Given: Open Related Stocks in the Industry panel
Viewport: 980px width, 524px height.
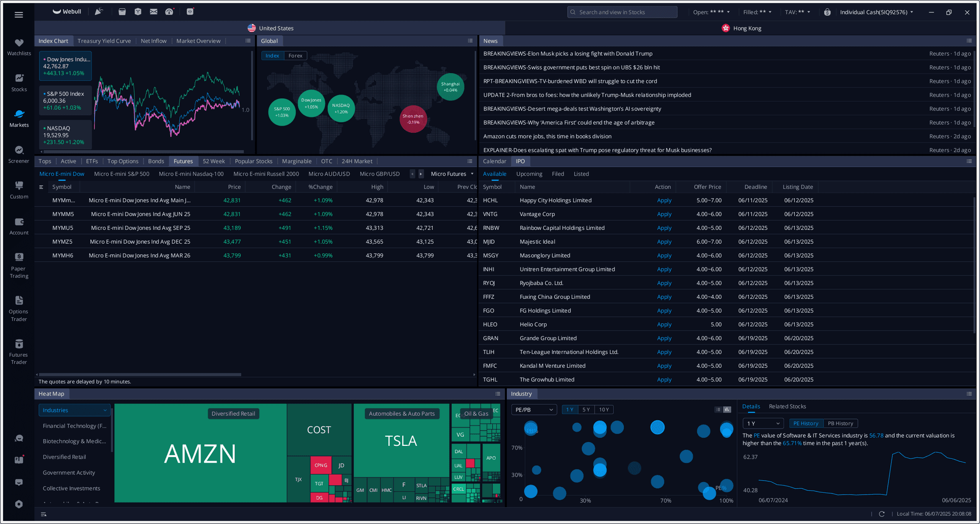Looking at the screenshot, I should pos(787,406).
